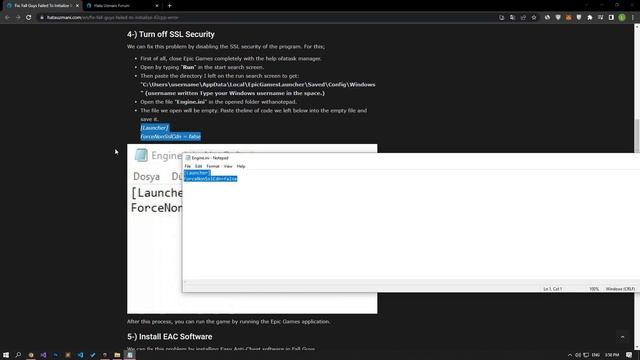640x360 pixels.
Task: Open the translate page icon in address bar
Action: 512,18
